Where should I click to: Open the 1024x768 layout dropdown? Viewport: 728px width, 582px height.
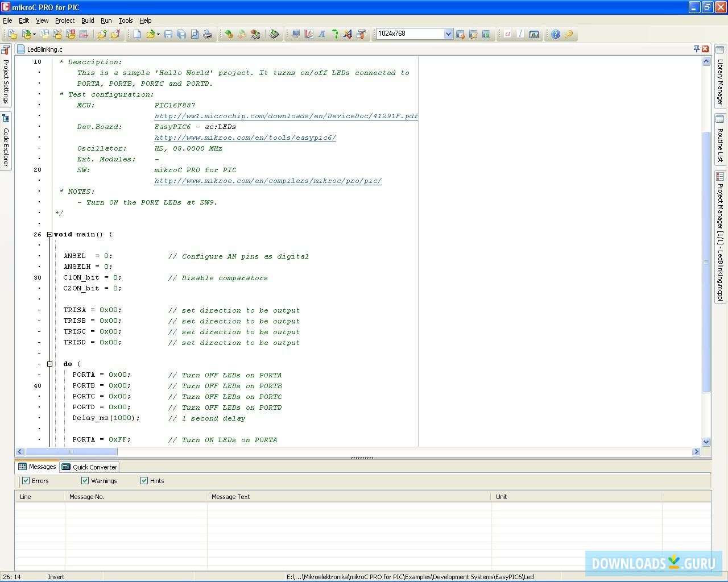448,34
